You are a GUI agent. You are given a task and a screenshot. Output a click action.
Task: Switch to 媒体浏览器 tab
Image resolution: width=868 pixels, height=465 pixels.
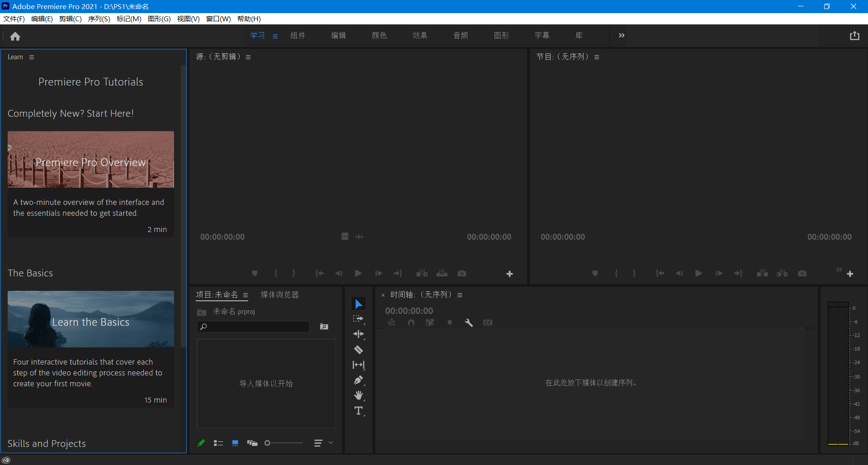[x=280, y=294]
